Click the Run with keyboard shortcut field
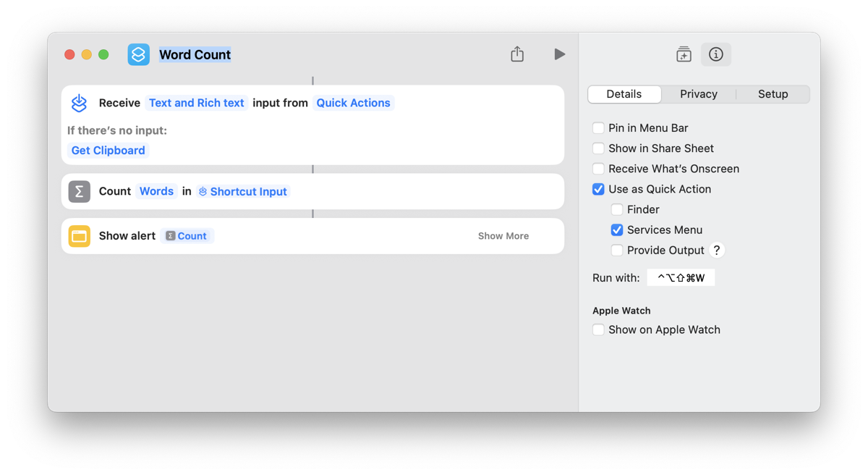Viewport: 868px width, 475px height. point(681,278)
